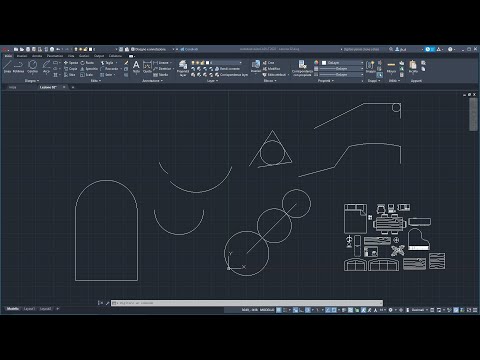480x360 pixels.
Task: Toggle the grid display in status bar
Action: point(279,310)
